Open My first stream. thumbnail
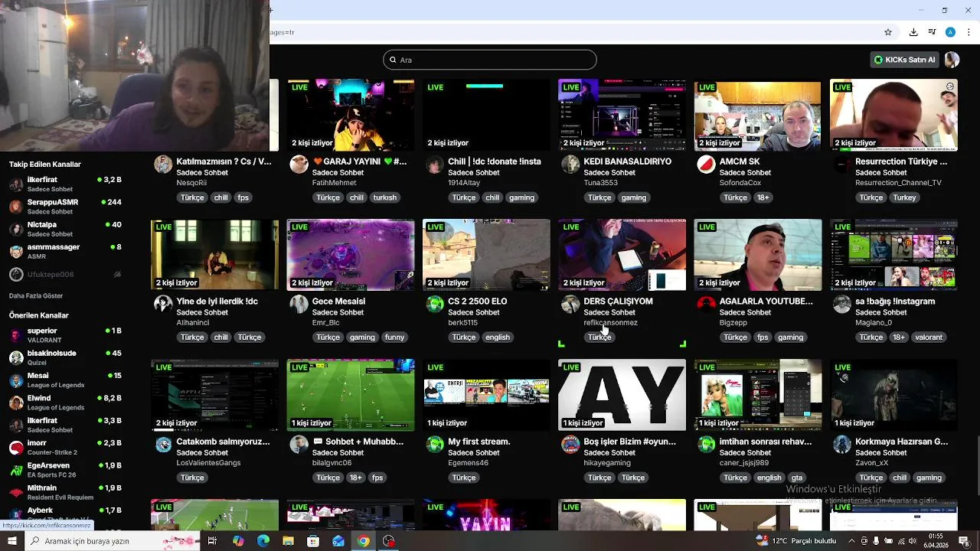 486,395
